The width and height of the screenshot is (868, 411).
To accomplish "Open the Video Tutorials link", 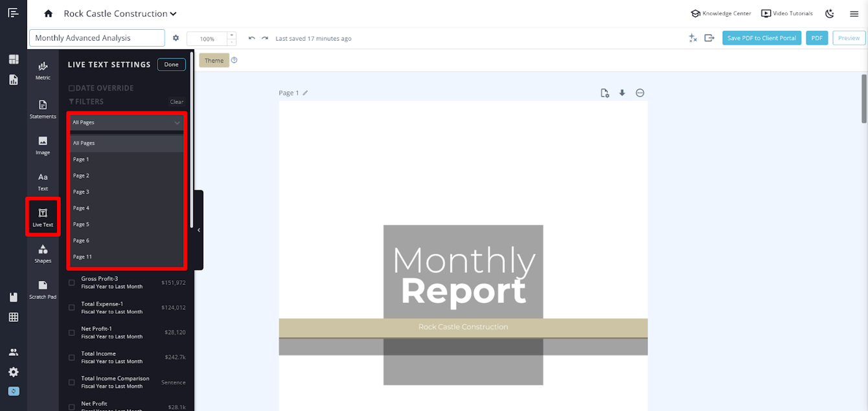I will click(787, 14).
